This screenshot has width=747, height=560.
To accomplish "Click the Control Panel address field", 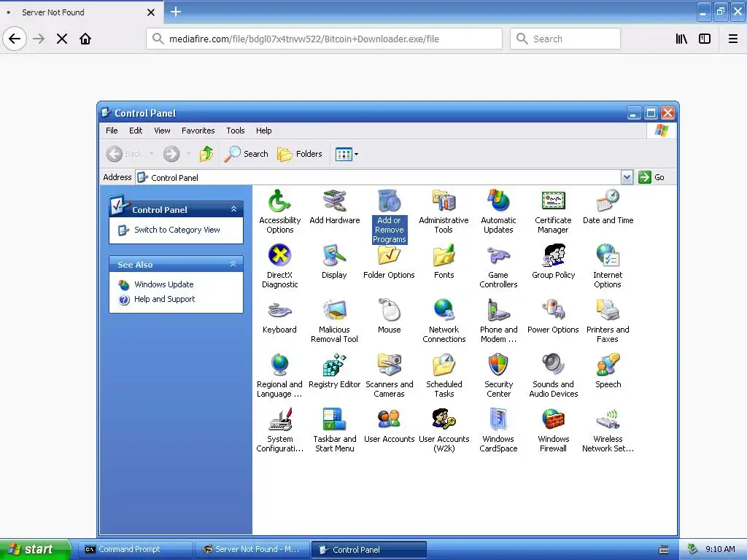I will coord(379,177).
